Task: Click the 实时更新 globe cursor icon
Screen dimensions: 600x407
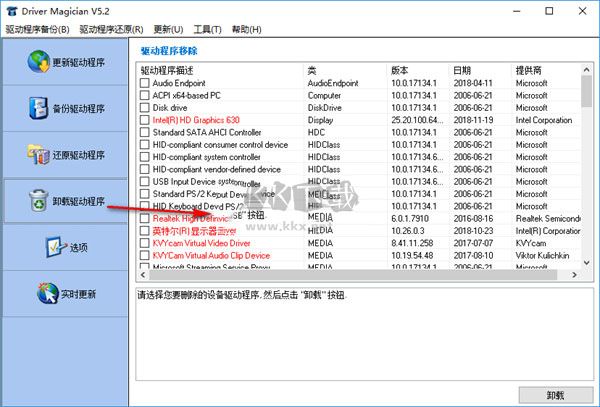Action: (48, 293)
